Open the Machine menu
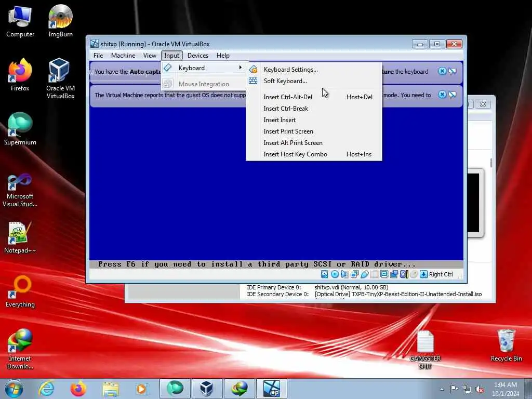Viewport: 532px width, 399px height. pyautogui.click(x=123, y=55)
